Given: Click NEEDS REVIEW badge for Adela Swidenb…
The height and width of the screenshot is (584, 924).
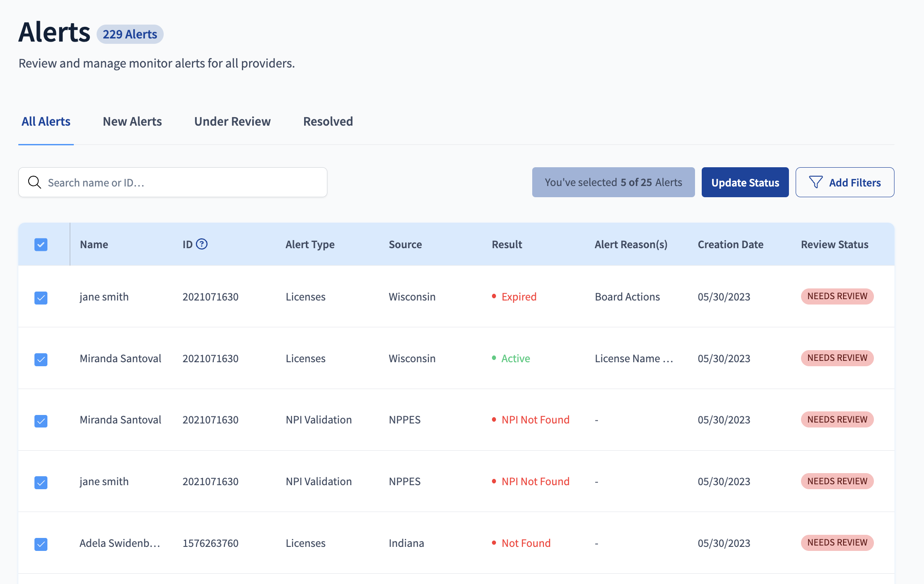Looking at the screenshot, I should click(x=837, y=543).
